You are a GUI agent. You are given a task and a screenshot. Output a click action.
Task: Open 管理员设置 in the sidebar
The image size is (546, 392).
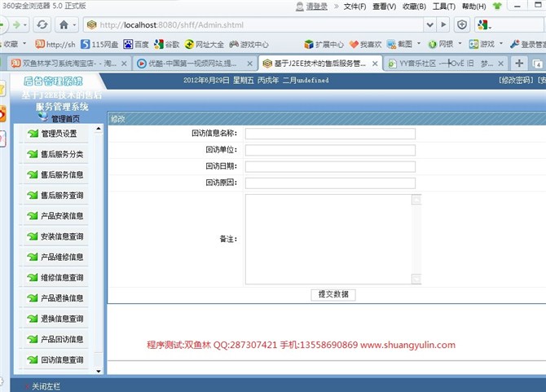pyautogui.click(x=59, y=134)
